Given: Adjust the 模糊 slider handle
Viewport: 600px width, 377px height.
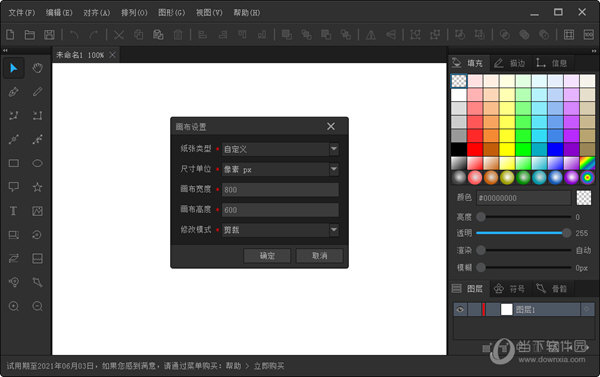Looking at the screenshot, I should [481, 267].
